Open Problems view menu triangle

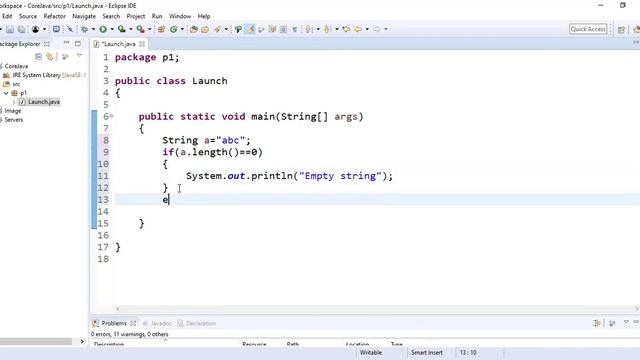[626, 322]
